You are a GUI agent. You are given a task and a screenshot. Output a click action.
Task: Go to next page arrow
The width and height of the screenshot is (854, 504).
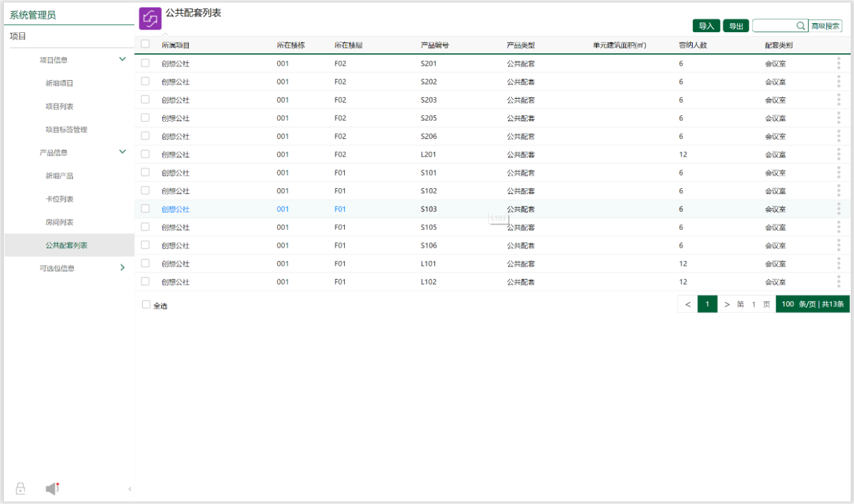click(x=727, y=305)
